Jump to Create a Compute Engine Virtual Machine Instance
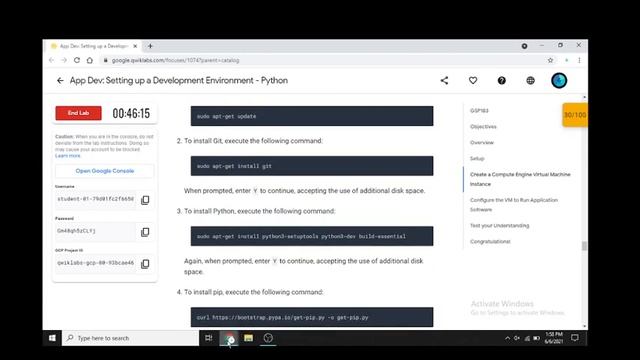Image resolution: width=640 pixels, height=360 pixels. click(x=520, y=179)
